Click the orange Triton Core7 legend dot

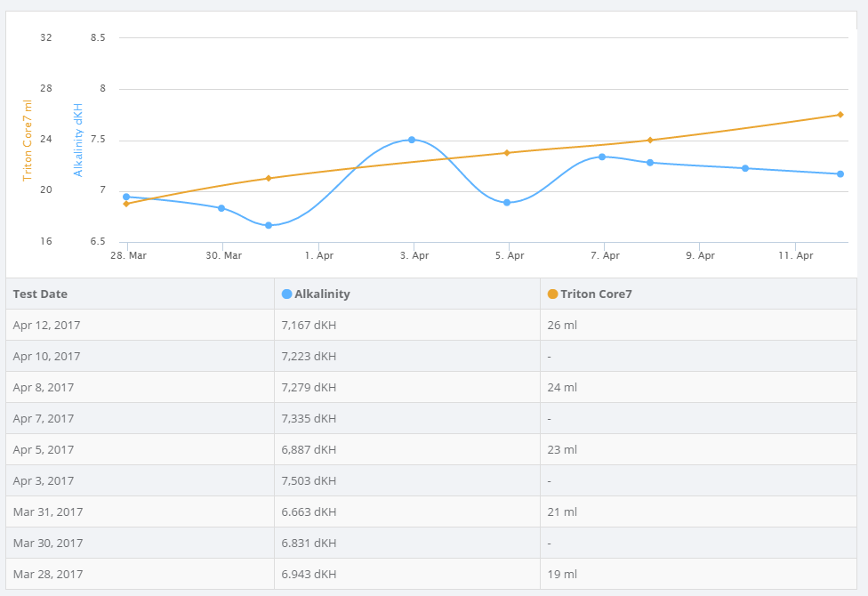(552, 294)
